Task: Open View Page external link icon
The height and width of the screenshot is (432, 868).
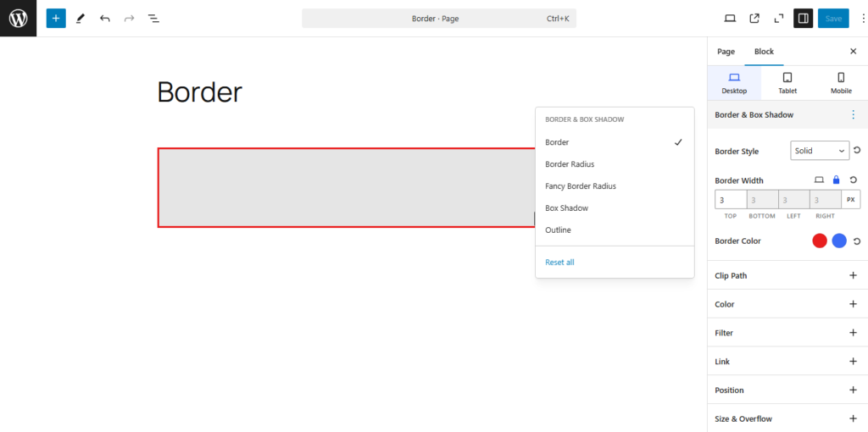Action: (754, 19)
